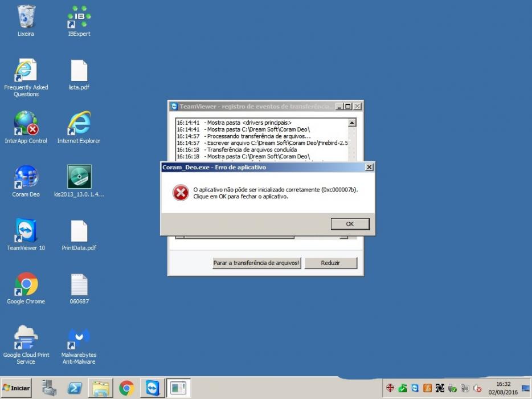Select the 060687 text file icon
Image resolution: width=532 pixels, height=399 pixels.
[79, 288]
